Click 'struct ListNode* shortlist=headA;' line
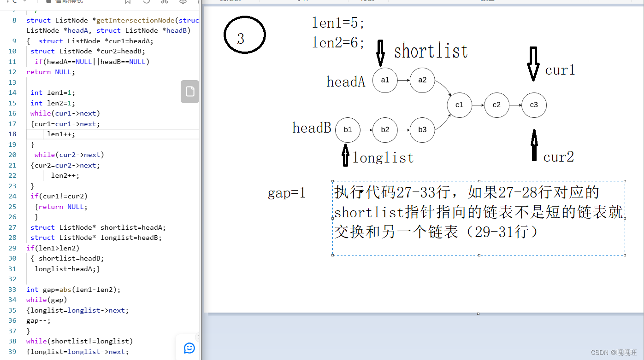The image size is (644, 360). click(98, 227)
